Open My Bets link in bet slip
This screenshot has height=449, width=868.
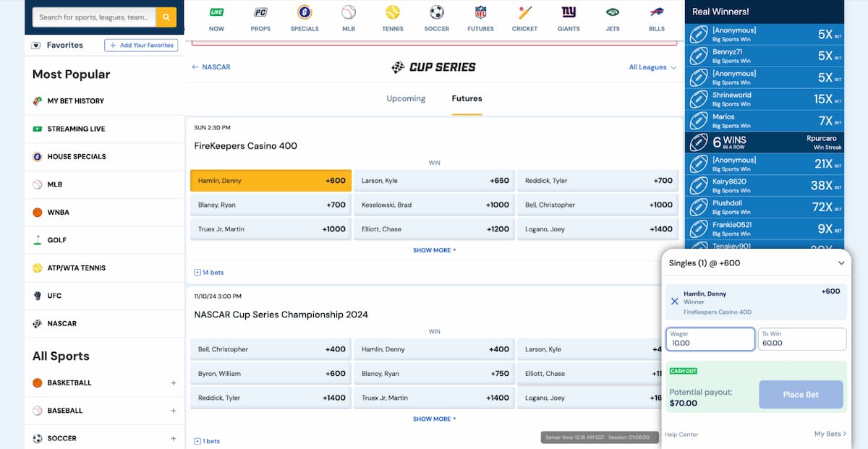click(x=830, y=434)
